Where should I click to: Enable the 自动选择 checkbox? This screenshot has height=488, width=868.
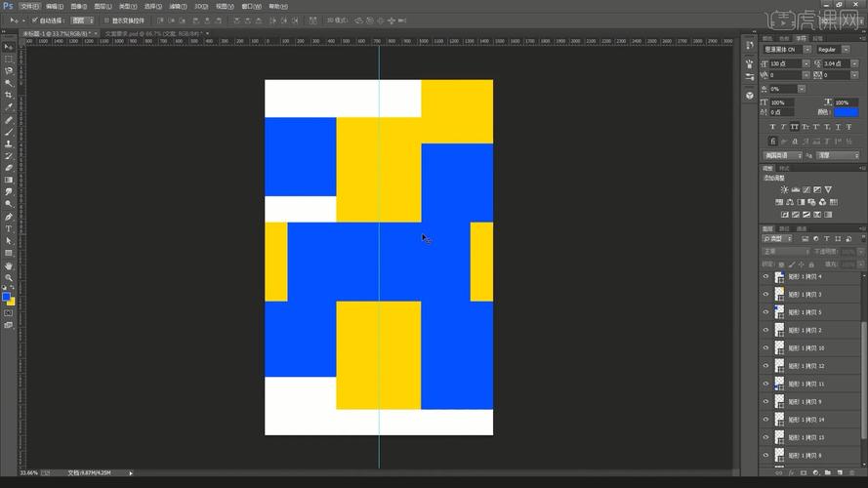[35, 20]
